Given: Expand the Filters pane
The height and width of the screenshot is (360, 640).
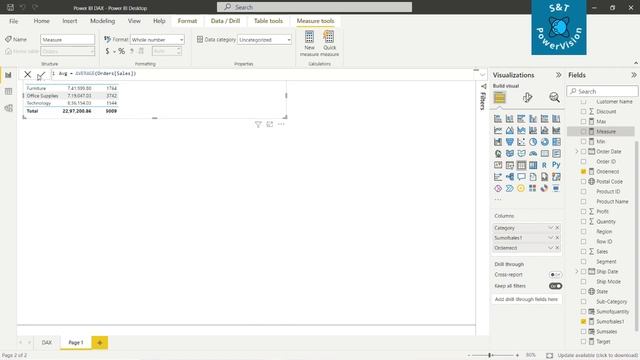Looking at the screenshot, I should [x=483, y=87].
